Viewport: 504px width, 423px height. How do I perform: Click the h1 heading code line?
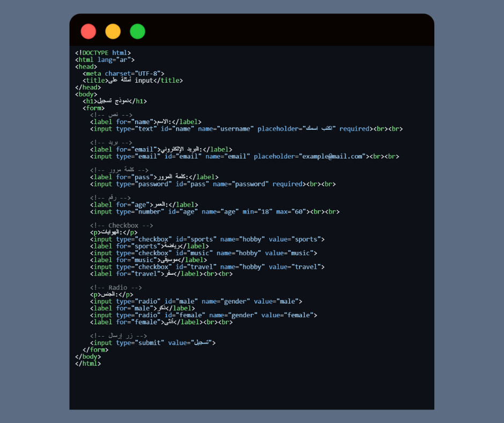pyautogui.click(x=115, y=101)
